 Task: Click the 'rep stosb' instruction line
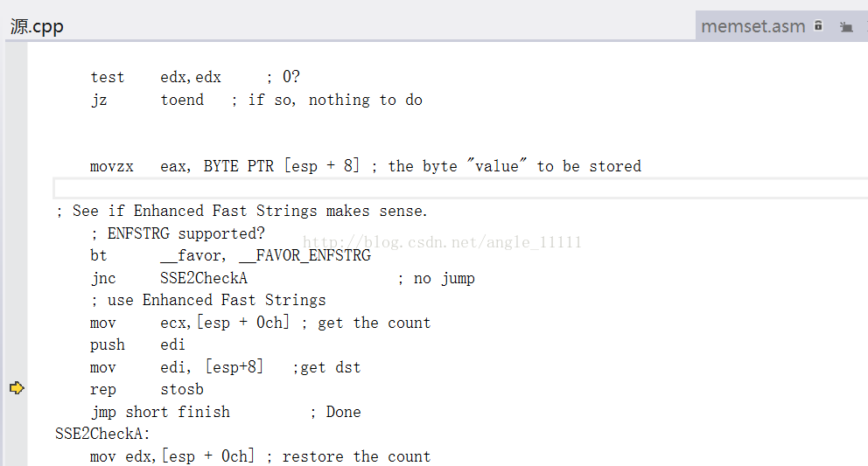tap(147, 390)
